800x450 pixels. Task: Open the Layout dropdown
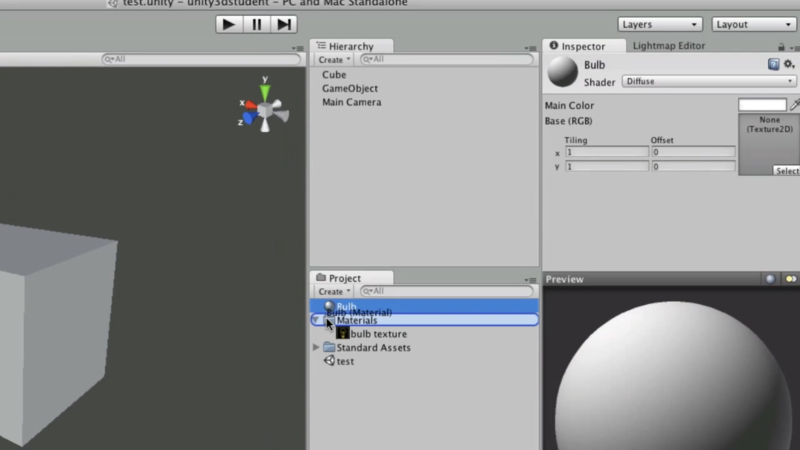pyautogui.click(x=754, y=24)
